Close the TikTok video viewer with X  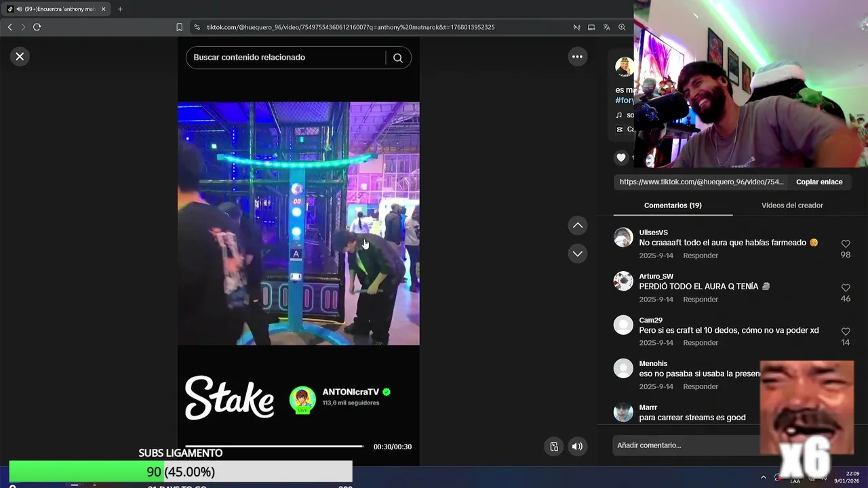[x=20, y=56]
